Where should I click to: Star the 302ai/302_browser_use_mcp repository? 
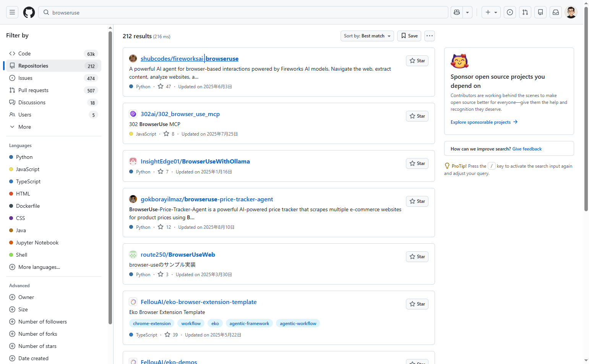pos(417,116)
